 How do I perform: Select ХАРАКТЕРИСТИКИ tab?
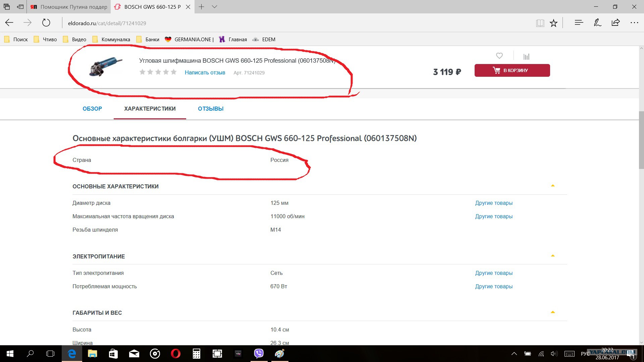click(150, 109)
